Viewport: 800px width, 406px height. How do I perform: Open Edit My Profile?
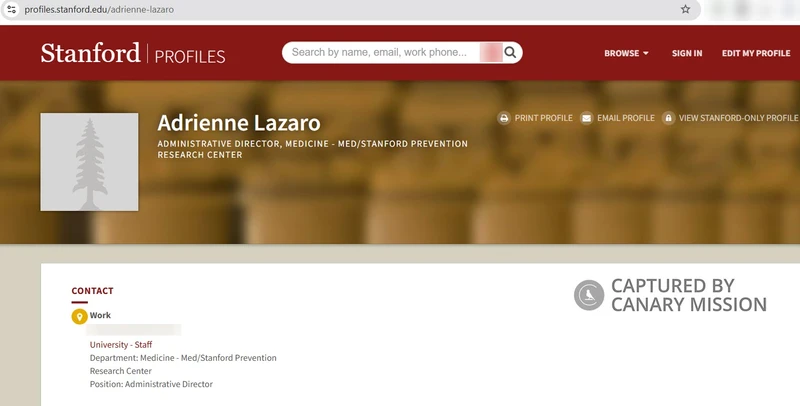coord(756,53)
